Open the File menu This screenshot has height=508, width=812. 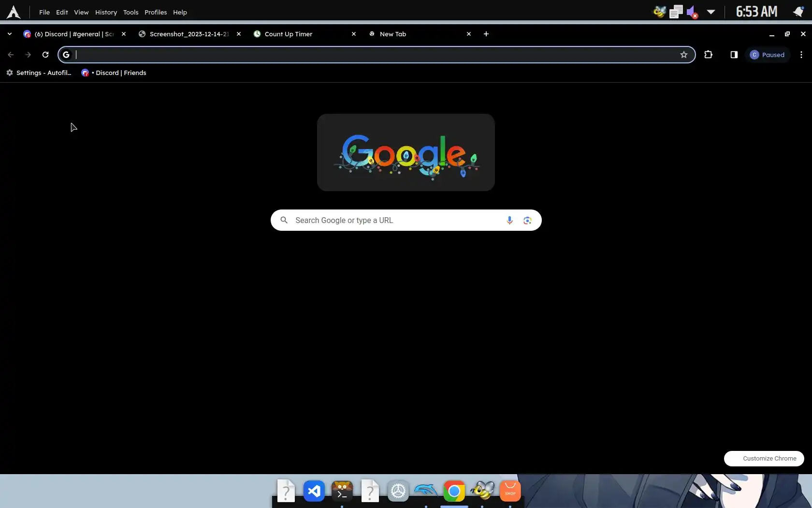pyautogui.click(x=44, y=12)
